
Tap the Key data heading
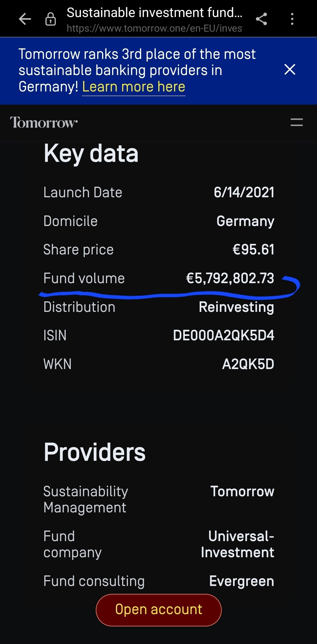(91, 153)
